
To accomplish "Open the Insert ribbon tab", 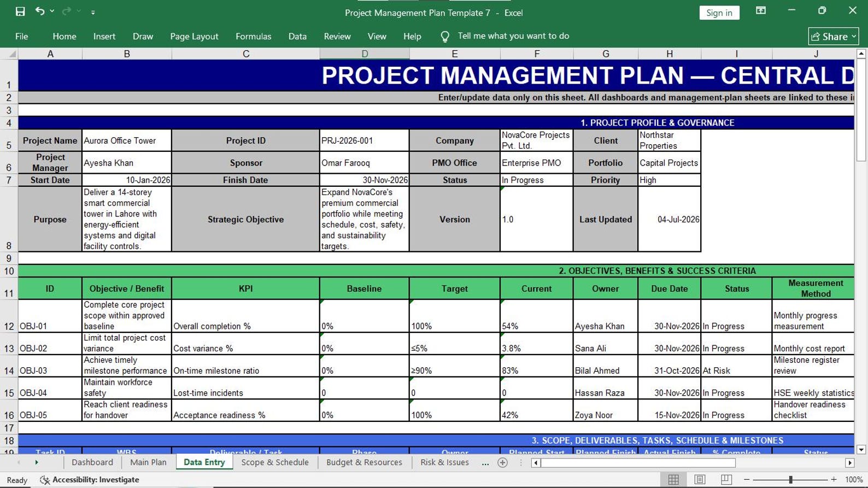I will 104,37.
